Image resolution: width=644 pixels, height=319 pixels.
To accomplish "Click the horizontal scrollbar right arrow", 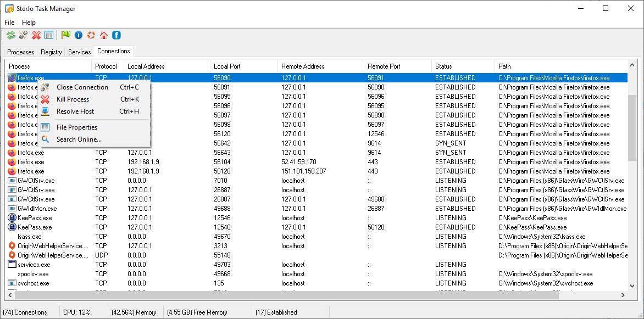I will 623,295.
